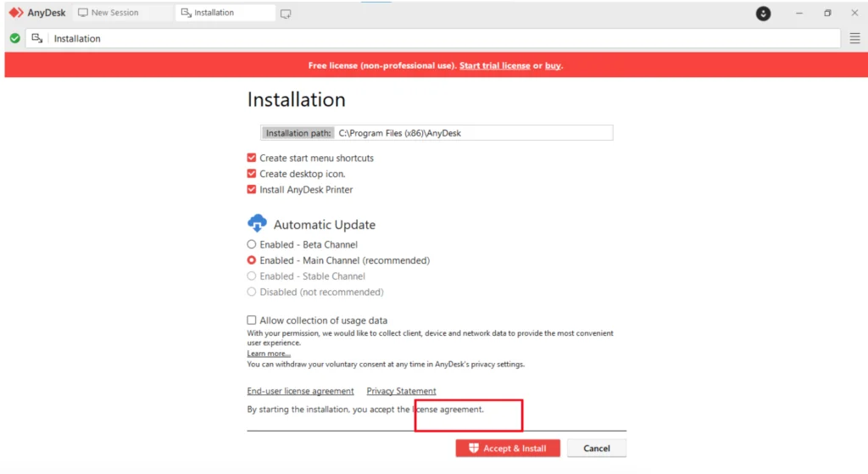Open the hamburger main menu

(x=854, y=38)
